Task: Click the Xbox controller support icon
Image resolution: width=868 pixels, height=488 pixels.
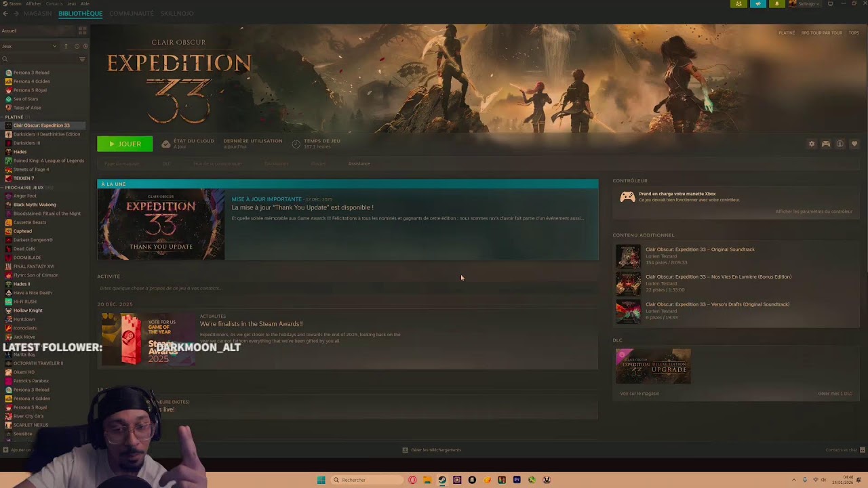Action: [x=627, y=197]
